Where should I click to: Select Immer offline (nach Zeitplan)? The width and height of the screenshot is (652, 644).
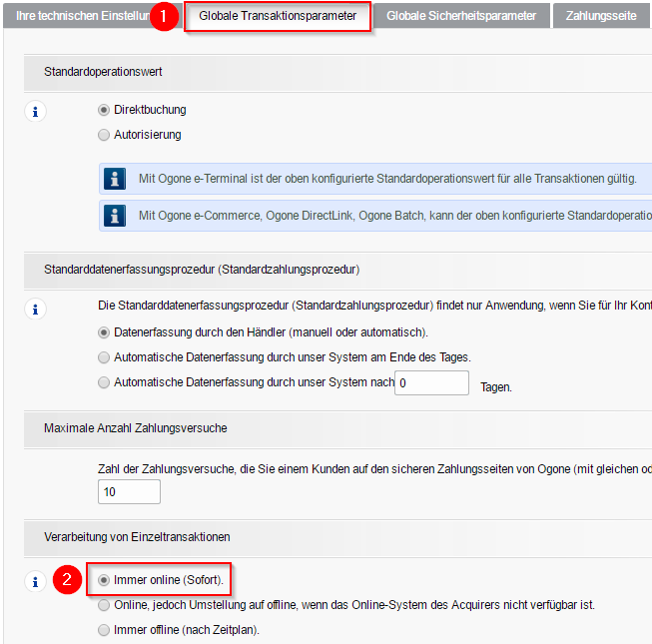click(x=104, y=630)
